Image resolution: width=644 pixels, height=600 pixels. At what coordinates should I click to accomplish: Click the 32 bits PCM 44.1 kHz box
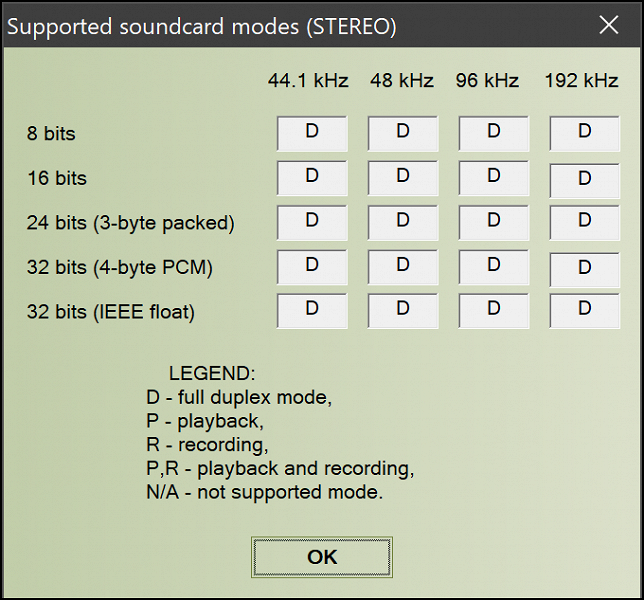click(x=312, y=267)
